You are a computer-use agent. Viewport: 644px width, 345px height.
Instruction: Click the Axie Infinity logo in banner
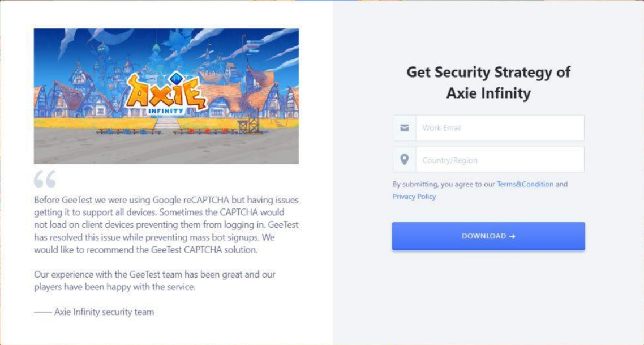tap(166, 93)
